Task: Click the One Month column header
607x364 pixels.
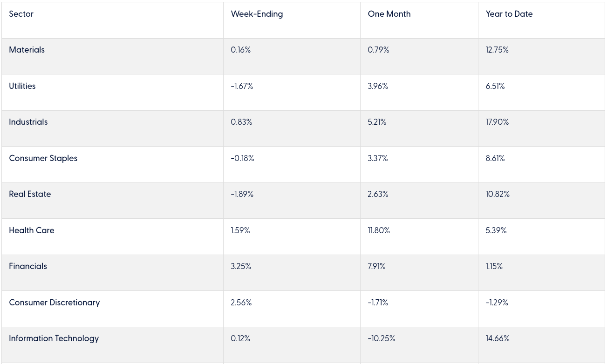Action: pyautogui.click(x=389, y=14)
